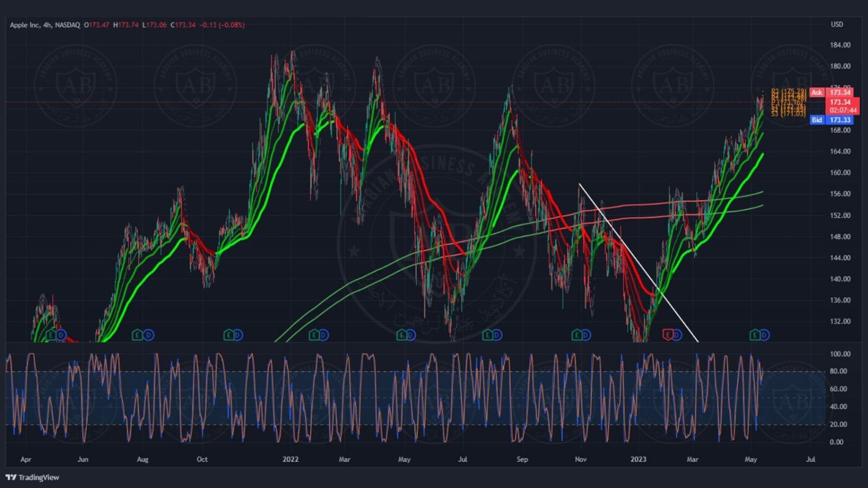Click the 156.00 price axis label
This screenshot has height=488, width=868.
(x=840, y=194)
